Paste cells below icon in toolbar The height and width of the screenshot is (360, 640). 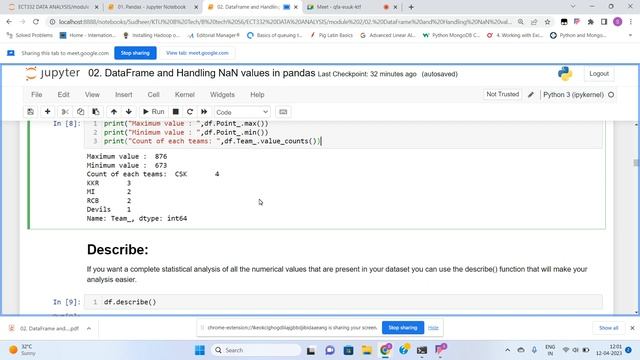coord(96,112)
